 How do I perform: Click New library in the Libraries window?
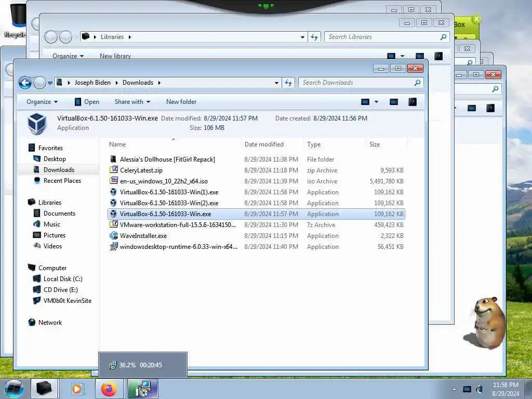[115, 56]
